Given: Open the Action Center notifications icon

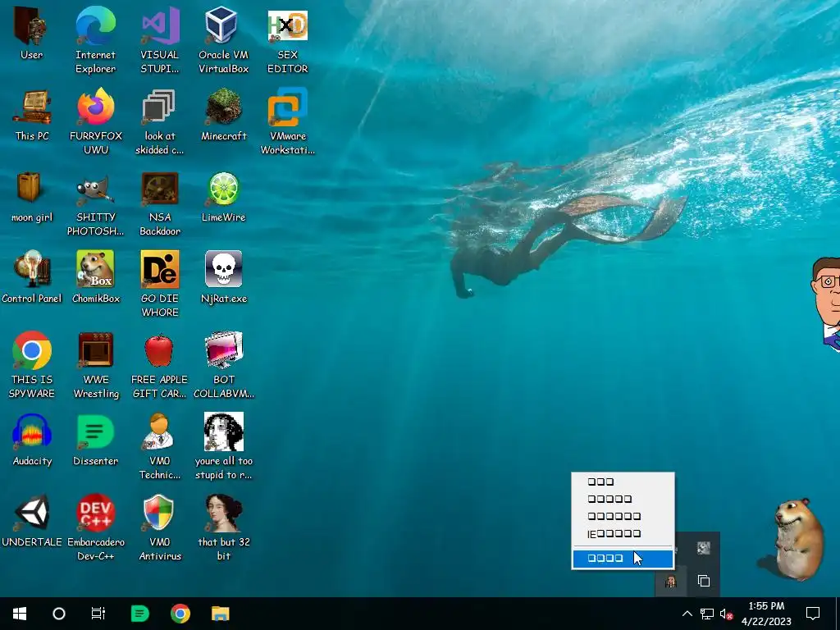Looking at the screenshot, I should point(813,614).
